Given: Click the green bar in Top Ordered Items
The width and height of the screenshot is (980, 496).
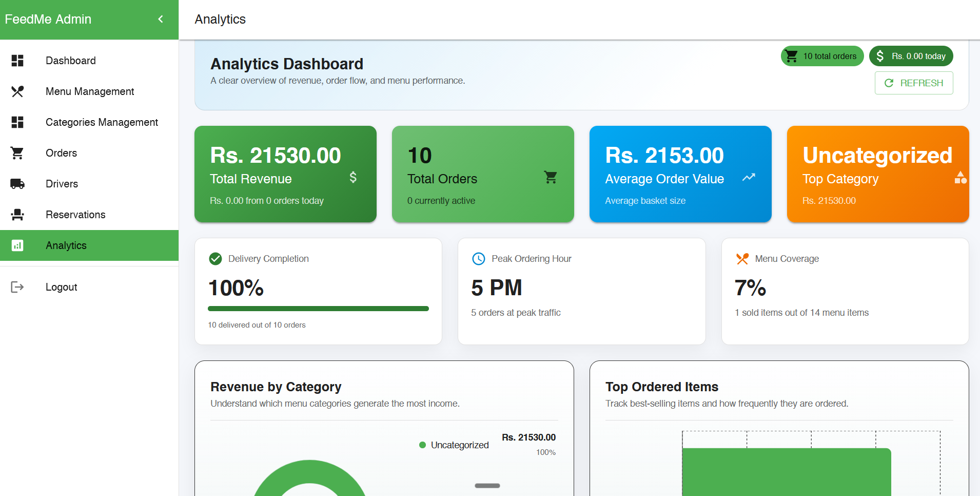Looking at the screenshot, I should [x=786, y=471].
